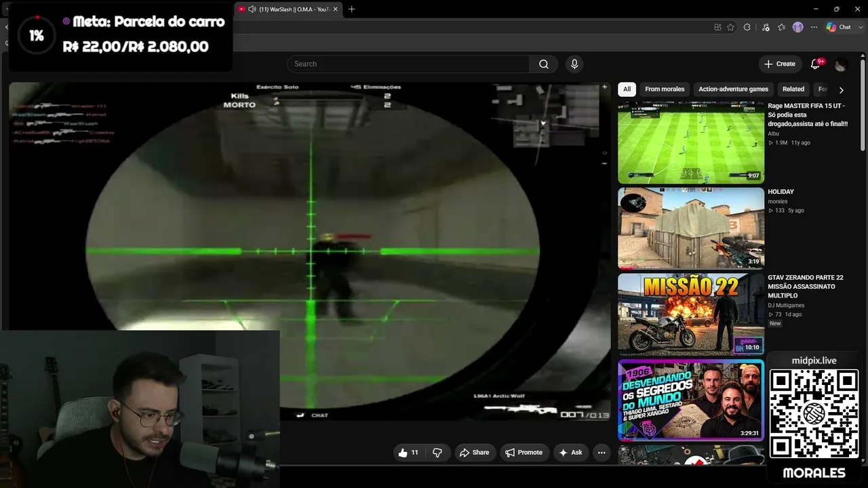The width and height of the screenshot is (868, 488).
Task: Dislike the video with thumbs down
Action: coord(437,452)
